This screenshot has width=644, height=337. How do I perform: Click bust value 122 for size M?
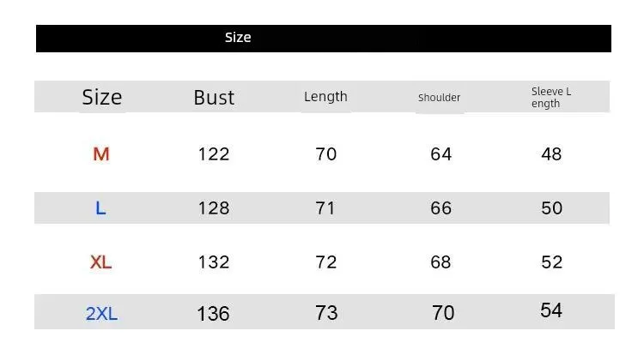click(214, 154)
